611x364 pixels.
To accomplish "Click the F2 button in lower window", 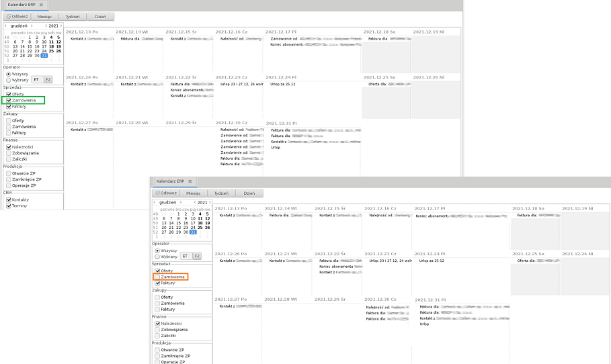I will click(x=197, y=256).
